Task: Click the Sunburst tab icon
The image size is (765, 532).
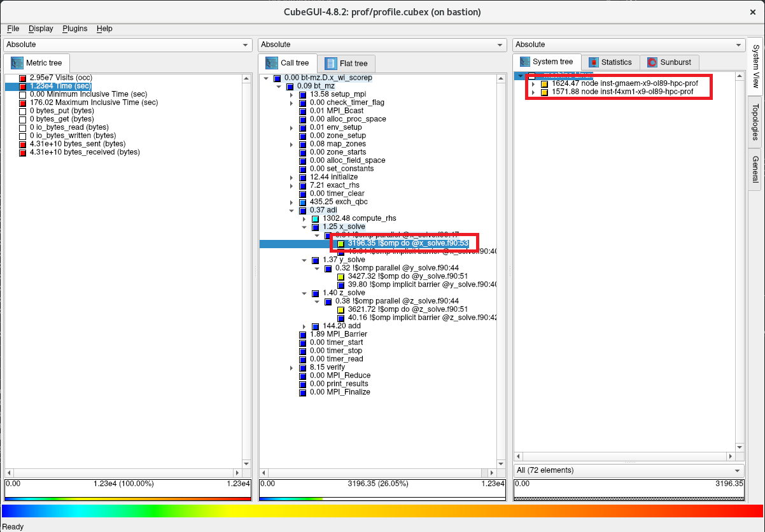Action: [652, 62]
